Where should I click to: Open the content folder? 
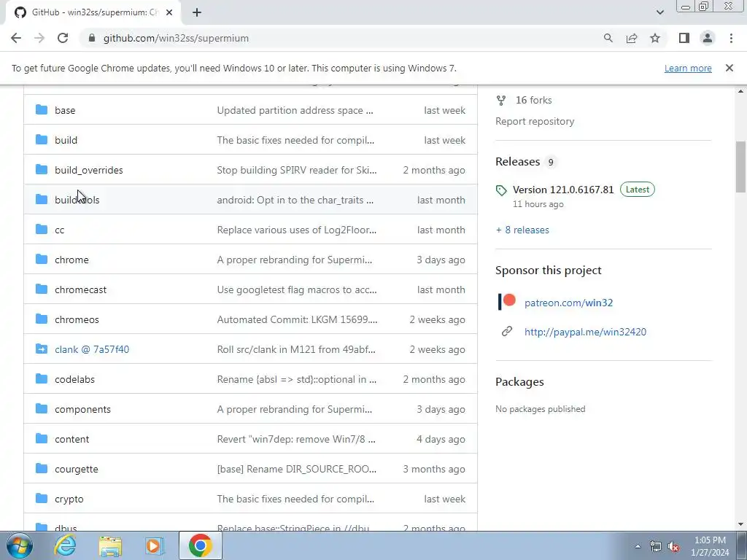72,439
